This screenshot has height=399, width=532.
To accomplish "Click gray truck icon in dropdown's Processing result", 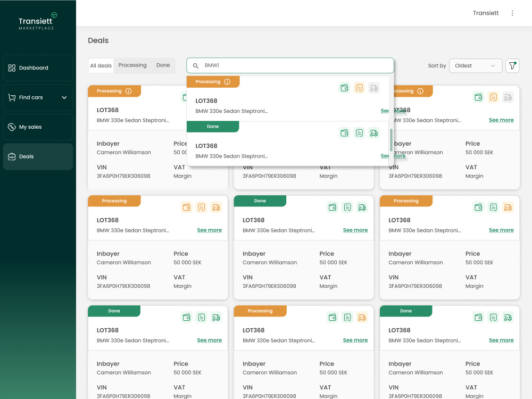I will pyautogui.click(x=374, y=88).
